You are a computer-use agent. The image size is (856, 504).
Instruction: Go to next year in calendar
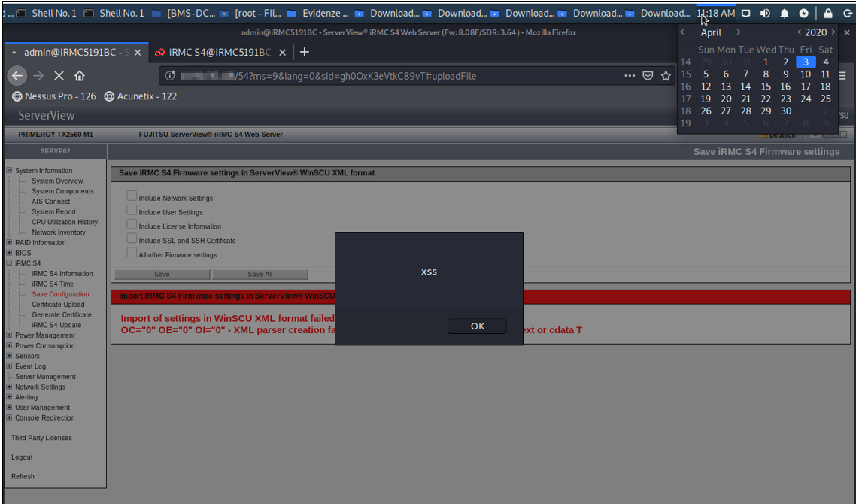tap(833, 32)
